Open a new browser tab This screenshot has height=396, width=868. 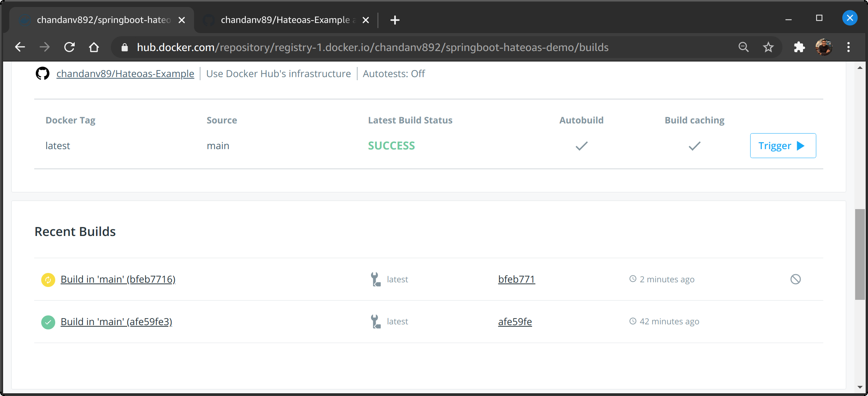pyautogui.click(x=395, y=20)
